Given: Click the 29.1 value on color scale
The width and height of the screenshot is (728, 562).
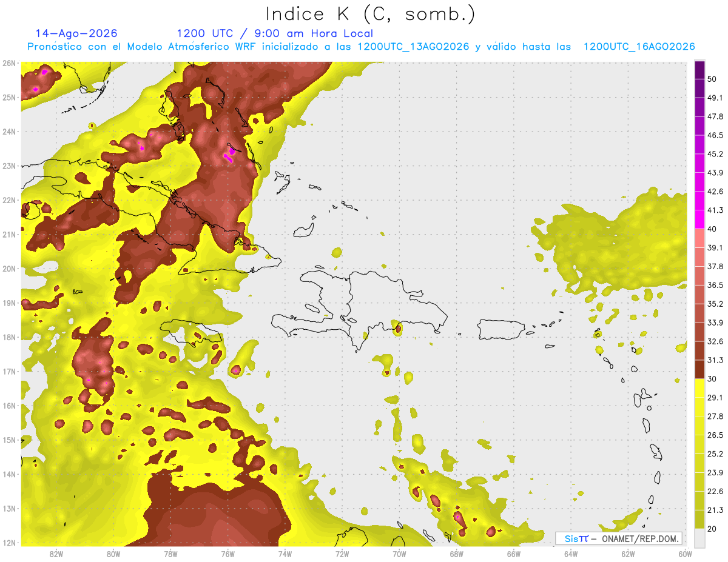Looking at the screenshot, I should coord(715,398).
